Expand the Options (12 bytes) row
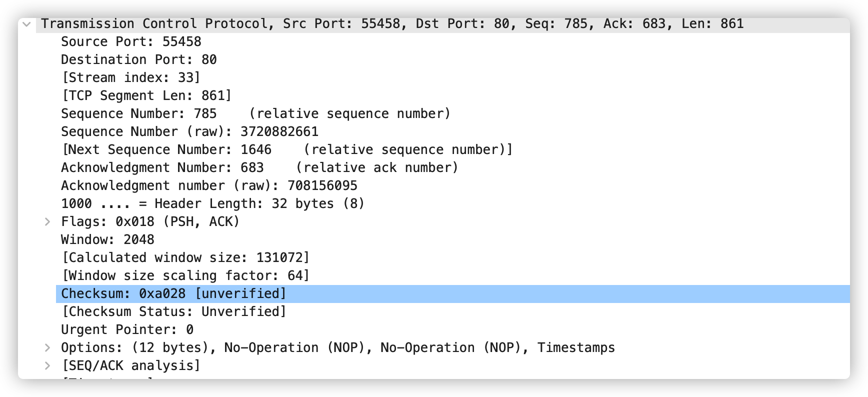Image resolution: width=868 pixels, height=397 pixels. (x=47, y=347)
